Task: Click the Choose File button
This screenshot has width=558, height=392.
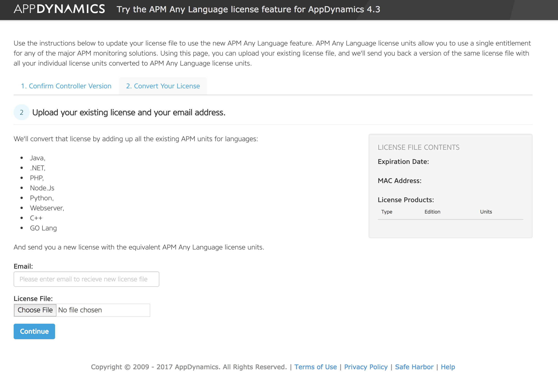Action: [35, 310]
